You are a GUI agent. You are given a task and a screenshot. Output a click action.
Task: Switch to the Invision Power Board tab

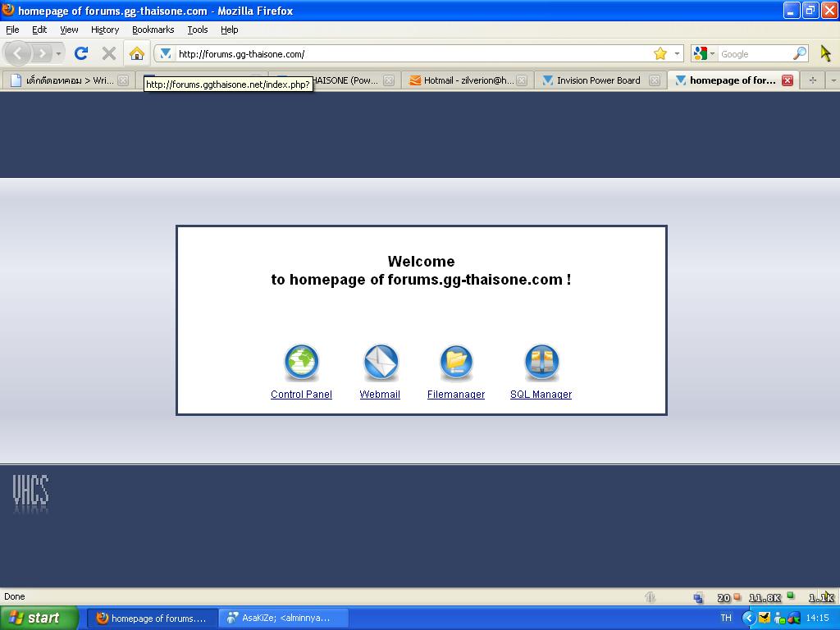coord(600,80)
